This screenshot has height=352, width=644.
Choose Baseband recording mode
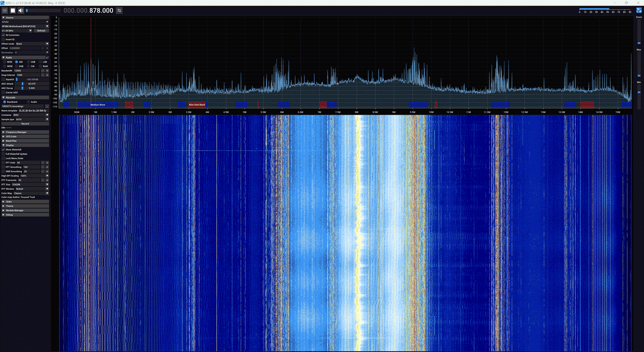pyautogui.click(x=5, y=102)
